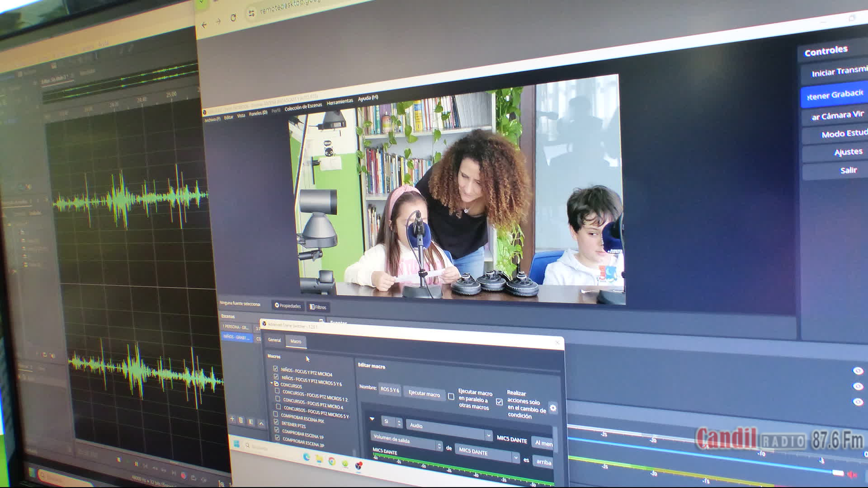
Task: Click the add scene plus icon
Action: (232, 419)
